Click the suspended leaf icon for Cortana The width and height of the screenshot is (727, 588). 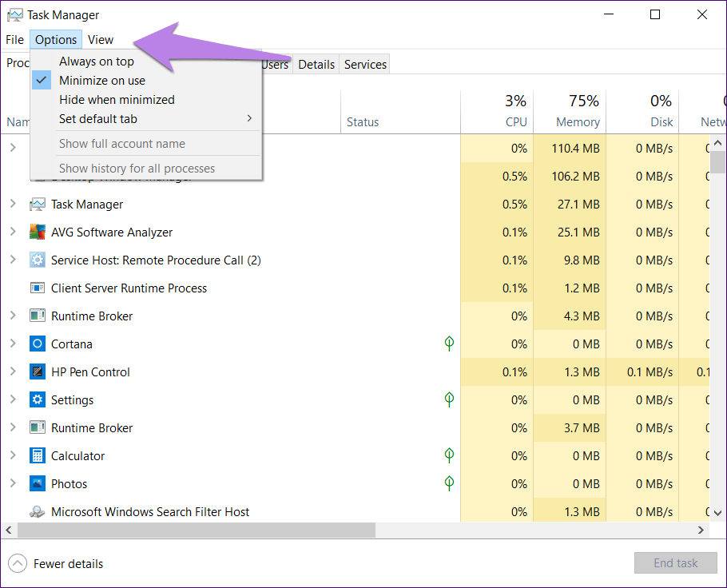[449, 344]
